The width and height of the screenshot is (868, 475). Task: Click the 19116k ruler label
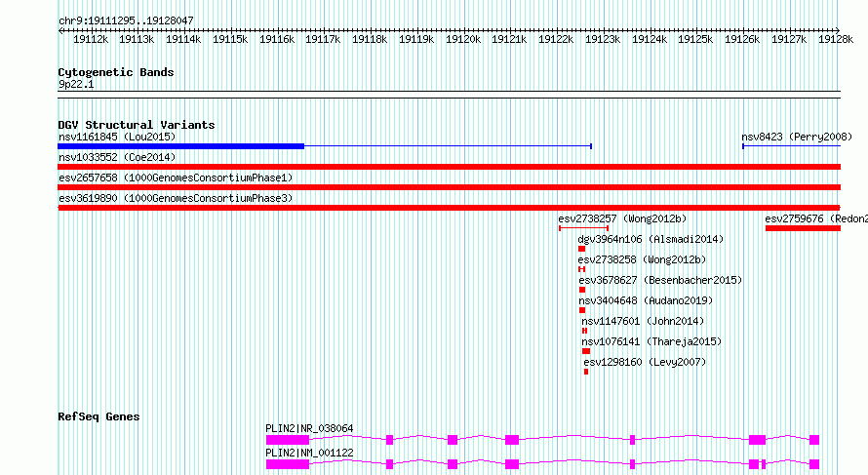click(277, 39)
